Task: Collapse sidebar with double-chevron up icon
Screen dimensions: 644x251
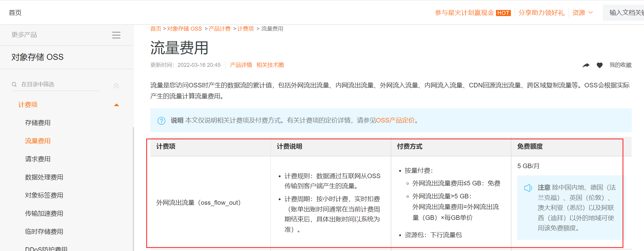Action: pos(116,86)
